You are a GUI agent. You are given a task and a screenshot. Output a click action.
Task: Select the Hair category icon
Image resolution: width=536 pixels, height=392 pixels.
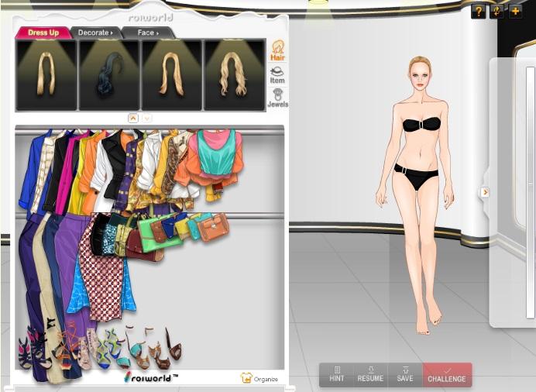pyautogui.click(x=277, y=50)
